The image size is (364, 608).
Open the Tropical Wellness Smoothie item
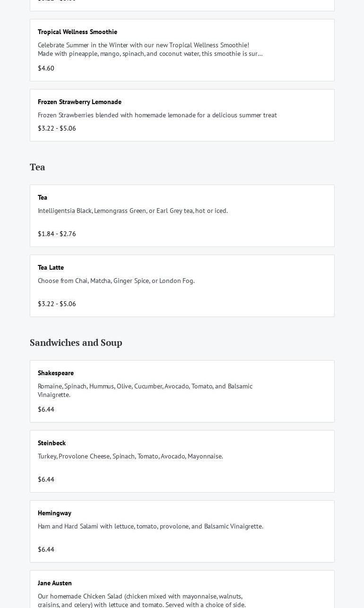point(78,32)
